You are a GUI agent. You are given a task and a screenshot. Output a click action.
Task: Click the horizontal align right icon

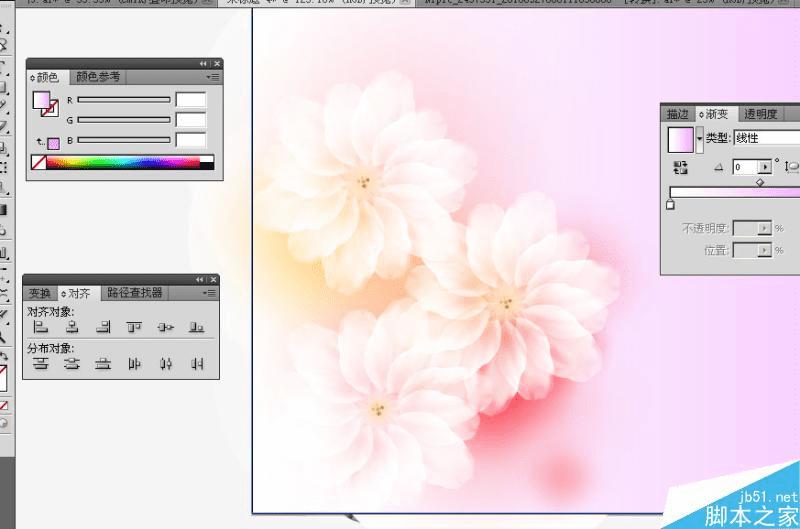tap(103, 326)
